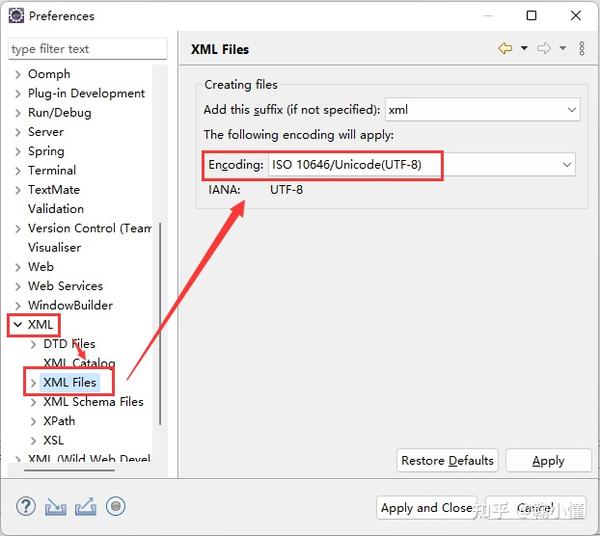Select the XML Files tree item
Viewport: 600px width, 536px height.
click(70, 382)
